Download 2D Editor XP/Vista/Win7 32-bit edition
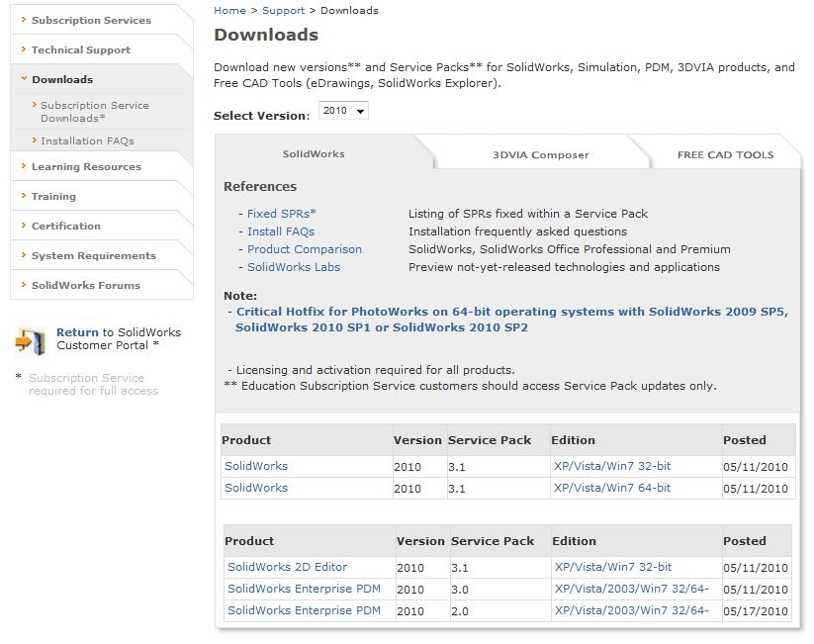The height and width of the screenshot is (644, 814). click(x=613, y=567)
